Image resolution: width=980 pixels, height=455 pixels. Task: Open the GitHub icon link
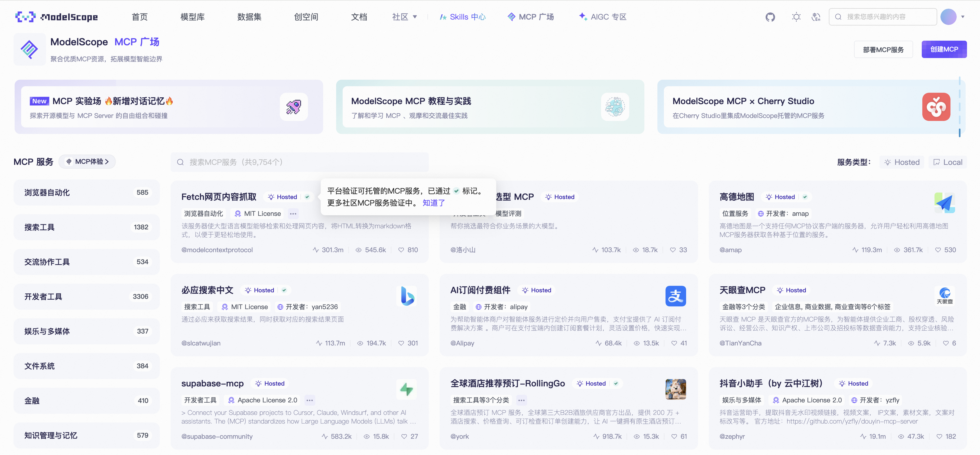[770, 17]
